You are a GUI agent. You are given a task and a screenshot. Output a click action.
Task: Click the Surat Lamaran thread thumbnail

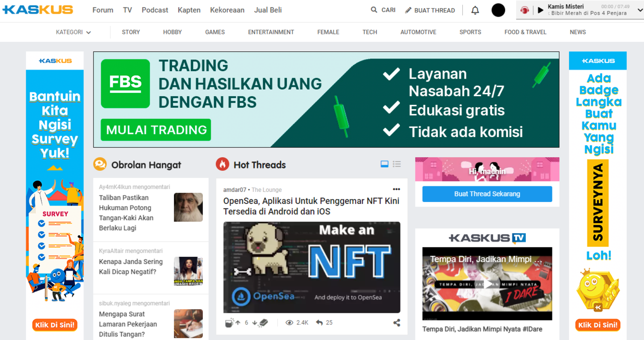189,323
